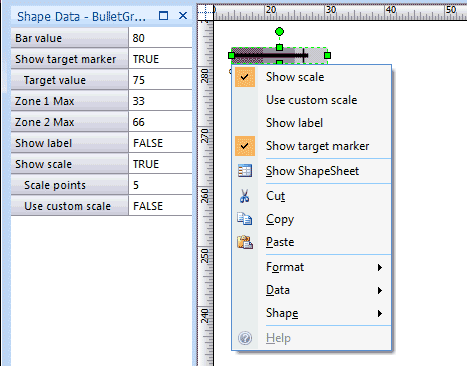
Task: Click the Show target marker row label
Action: click(x=70, y=59)
